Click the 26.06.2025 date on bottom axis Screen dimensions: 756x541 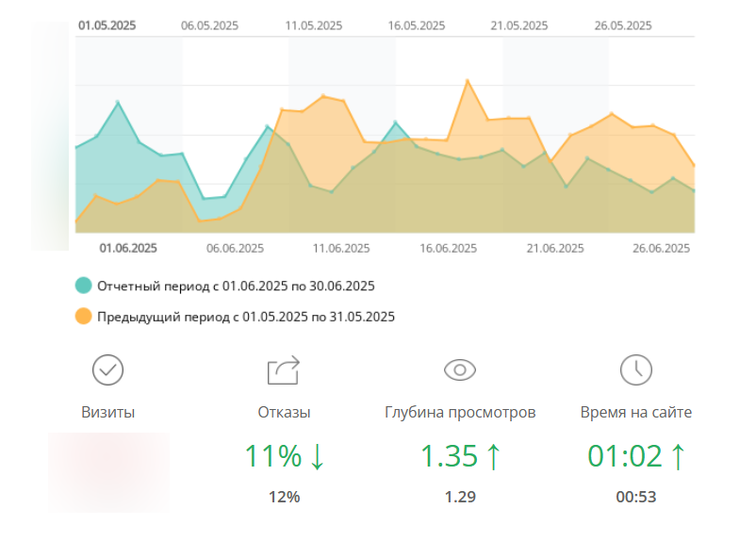tap(662, 249)
